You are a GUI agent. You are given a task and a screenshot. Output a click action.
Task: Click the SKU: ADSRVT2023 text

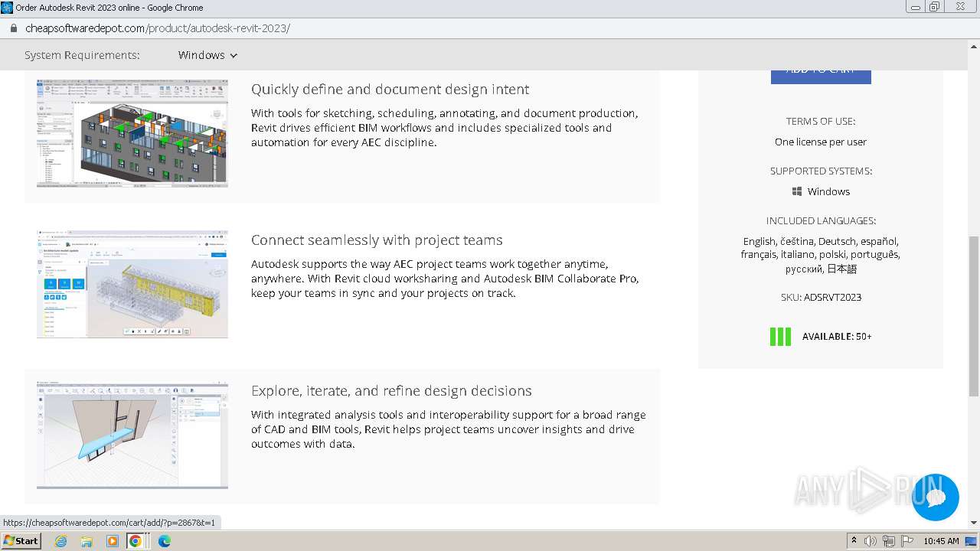coord(821,297)
